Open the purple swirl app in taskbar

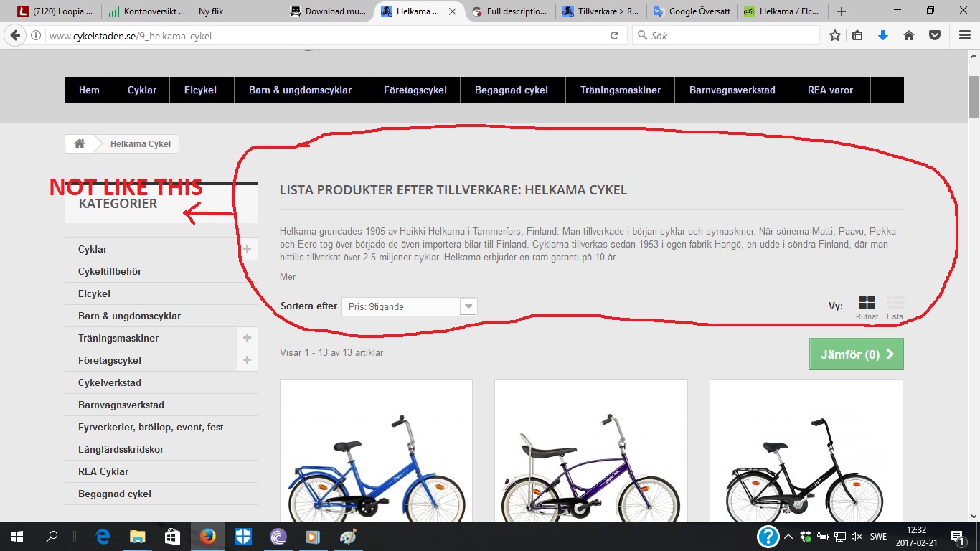click(278, 536)
